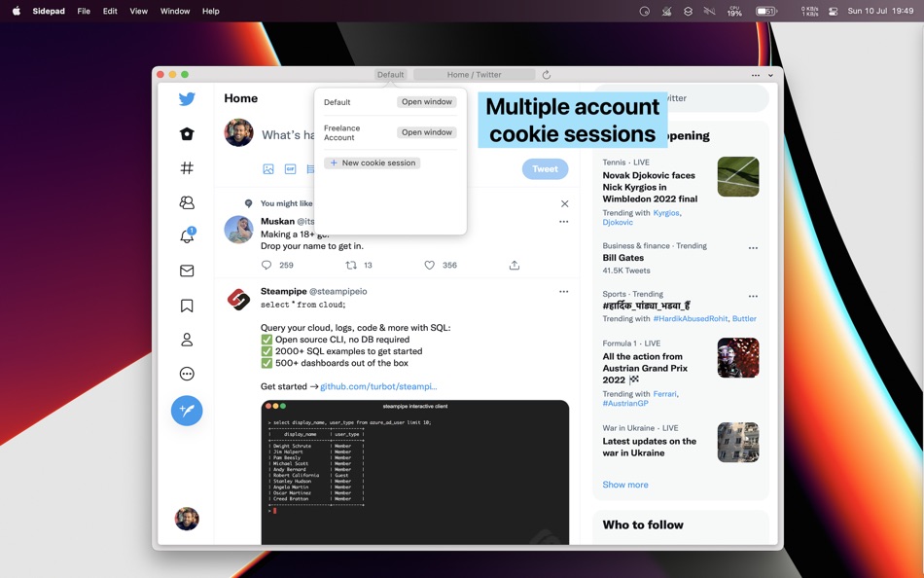Click Show more under trends

pyautogui.click(x=625, y=485)
